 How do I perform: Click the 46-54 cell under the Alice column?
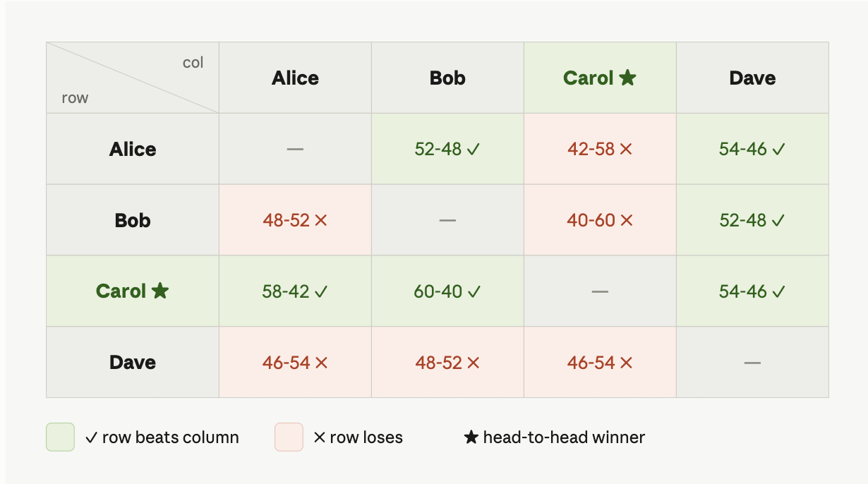point(295,363)
